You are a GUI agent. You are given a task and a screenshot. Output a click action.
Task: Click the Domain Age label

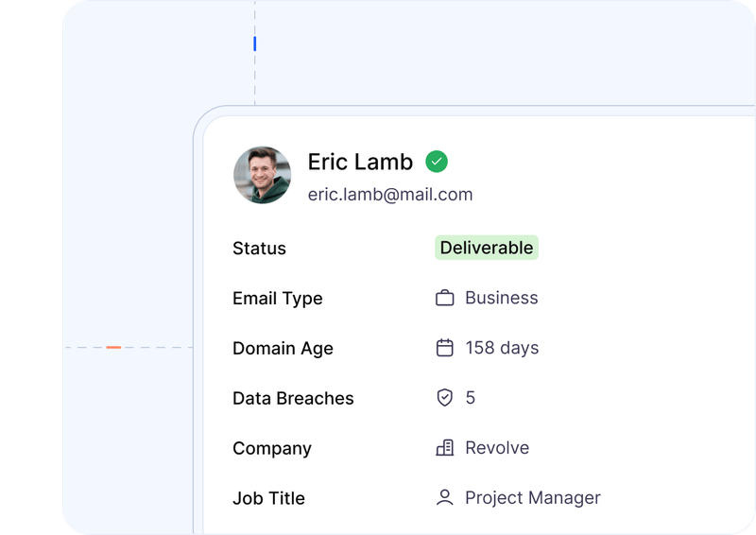point(283,348)
